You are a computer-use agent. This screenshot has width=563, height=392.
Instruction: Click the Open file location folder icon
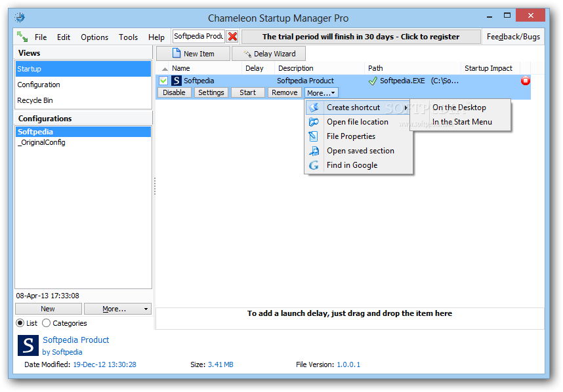(314, 122)
